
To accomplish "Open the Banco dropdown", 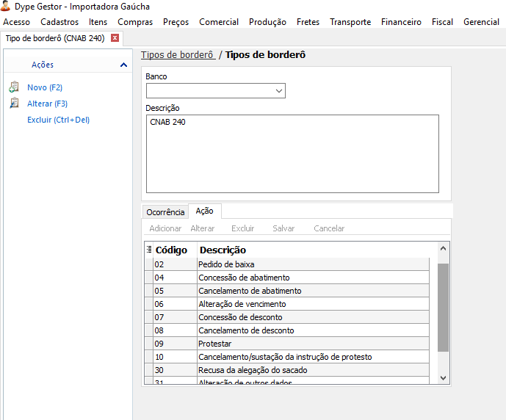I will click(x=279, y=91).
